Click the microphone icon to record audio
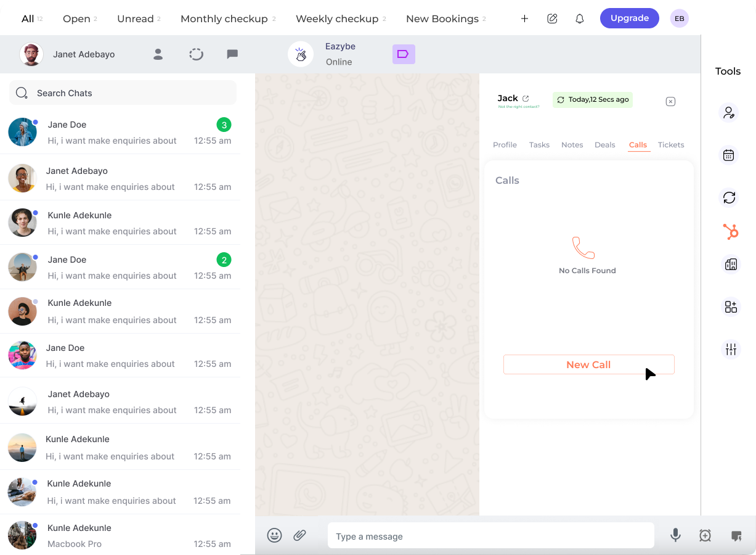The height and width of the screenshot is (555, 756). click(x=675, y=535)
